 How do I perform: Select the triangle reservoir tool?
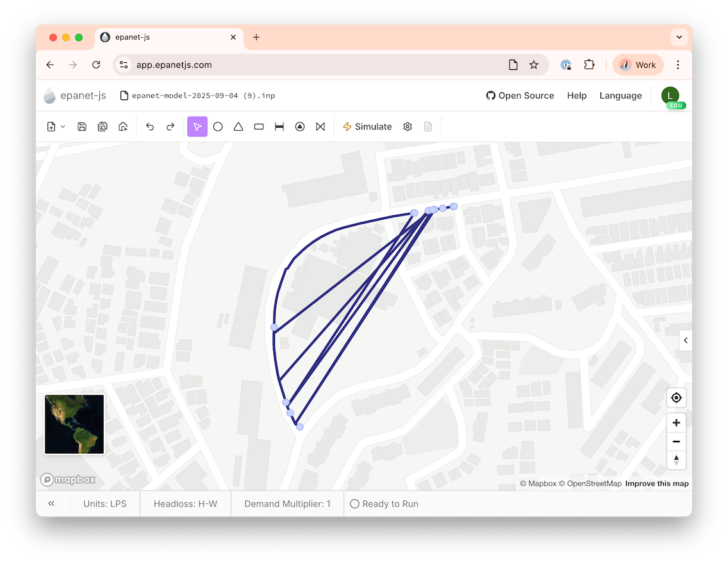click(238, 127)
